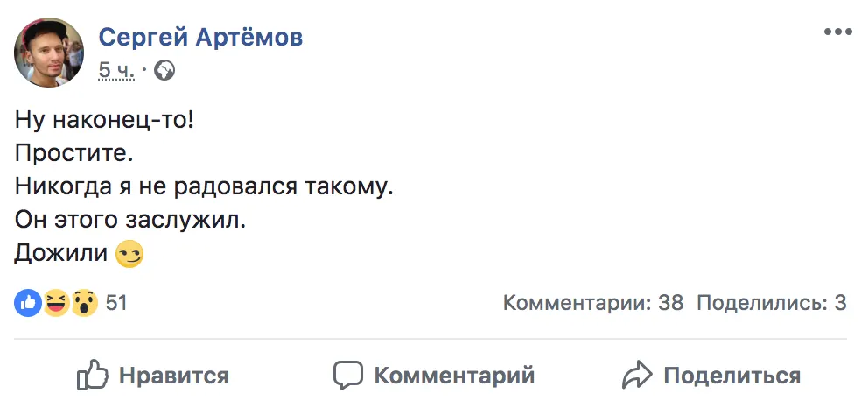The width and height of the screenshot is (868, 408).
Task: Click the post text Ну наконец-то!
Action: click(105, 120)
